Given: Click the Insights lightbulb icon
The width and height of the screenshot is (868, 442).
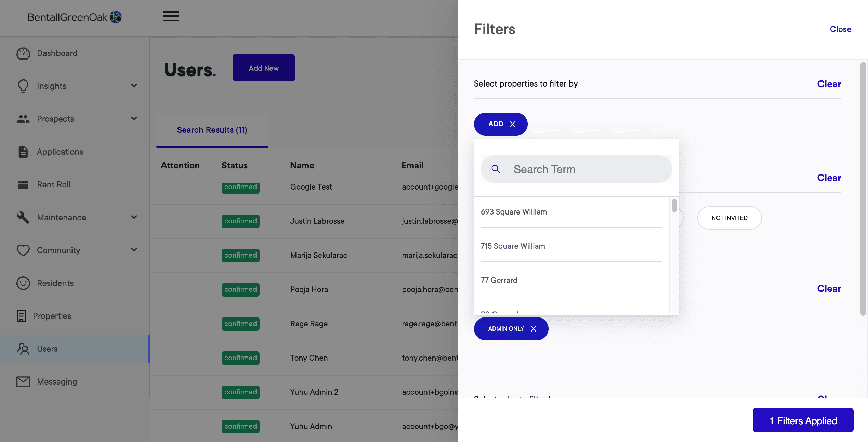Looking at the screenshot, I should [x=23, y=86].
